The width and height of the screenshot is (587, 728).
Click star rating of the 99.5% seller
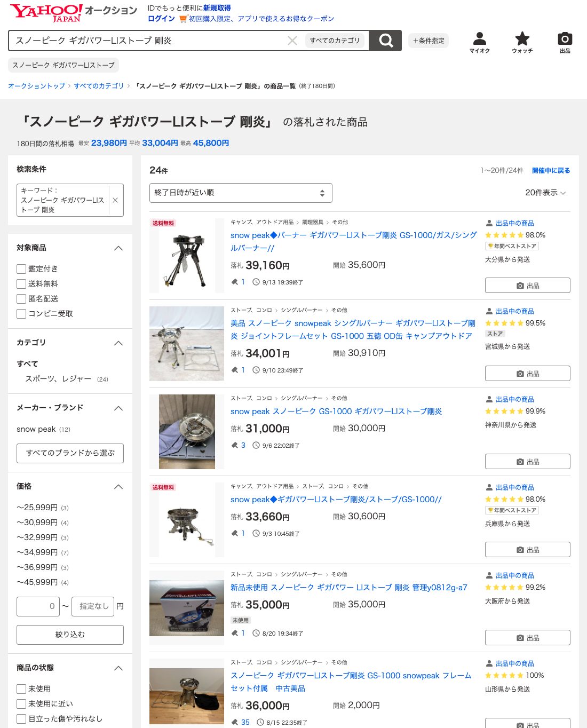[x=504, y=323]
